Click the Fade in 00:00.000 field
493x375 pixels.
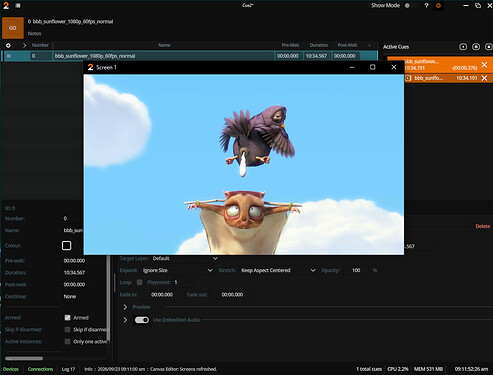pos(162,295)
